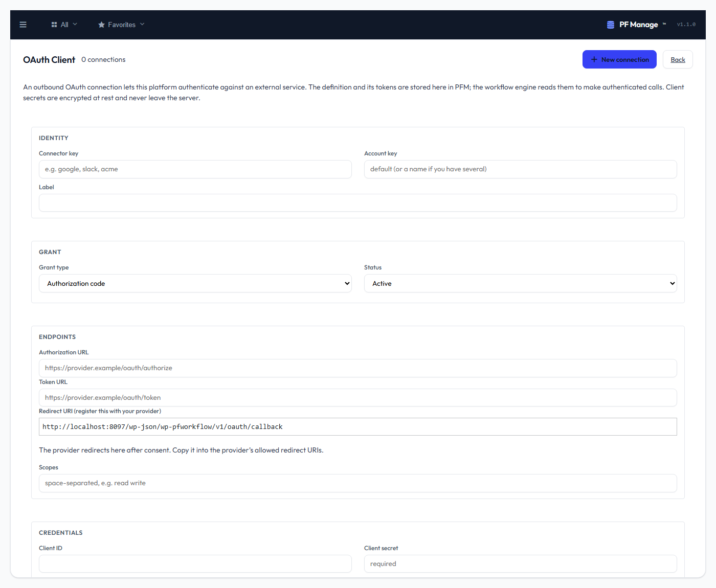Expand the All menu chevron
716x588 pixels.
[x=75, y=24]
